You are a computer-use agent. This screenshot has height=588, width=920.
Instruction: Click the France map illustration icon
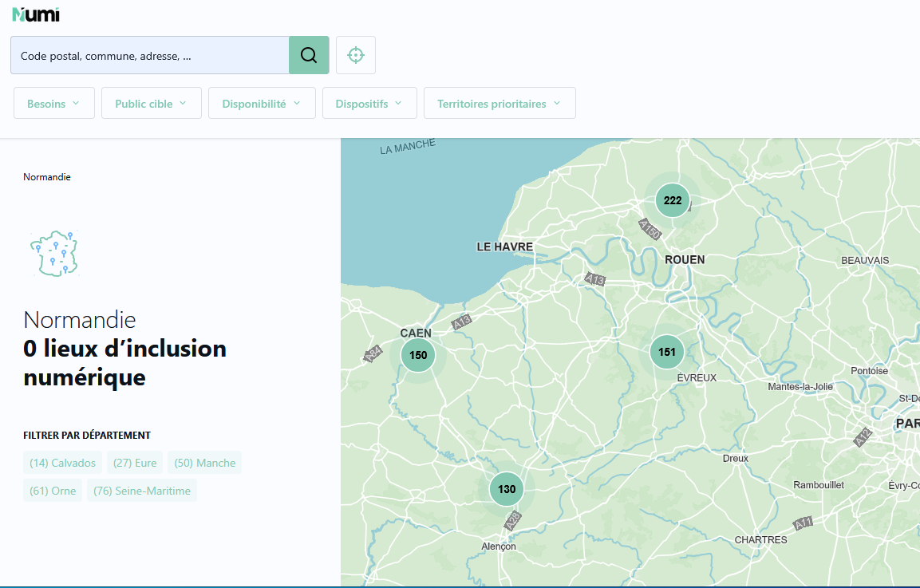(54, 254)
